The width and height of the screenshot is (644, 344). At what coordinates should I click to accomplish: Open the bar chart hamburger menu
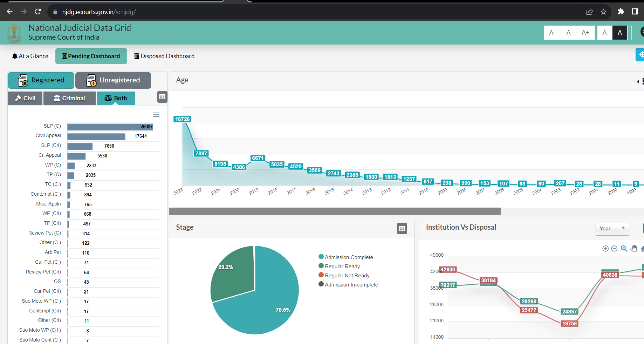156,115
